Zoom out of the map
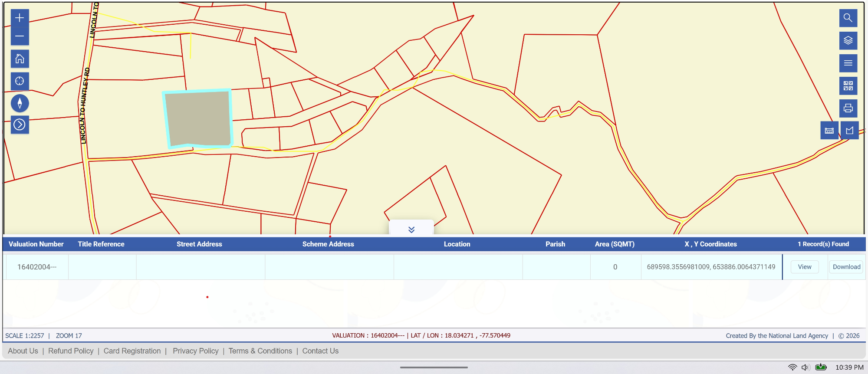Viewport: 868px width, 374px height. point(20,36)
